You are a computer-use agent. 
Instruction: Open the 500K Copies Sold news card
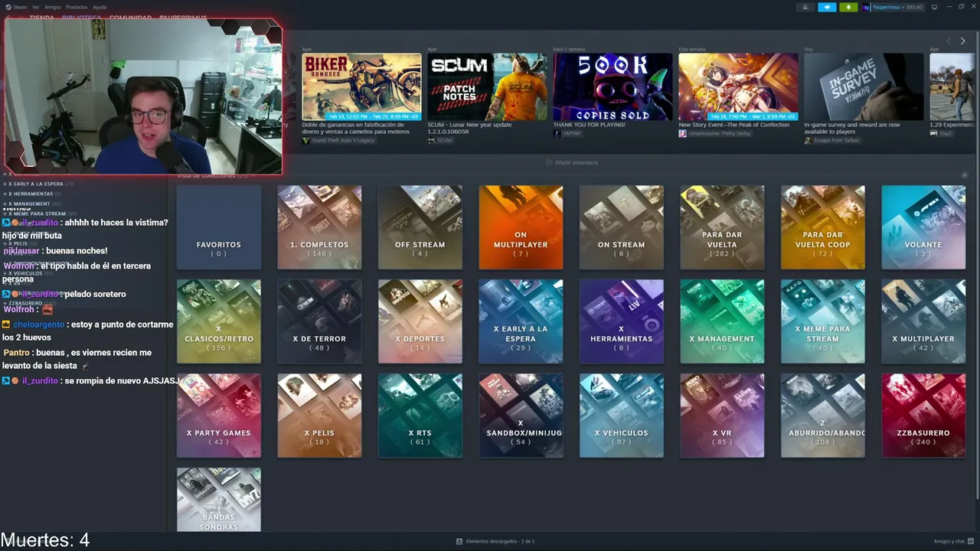tap(612, 86)
